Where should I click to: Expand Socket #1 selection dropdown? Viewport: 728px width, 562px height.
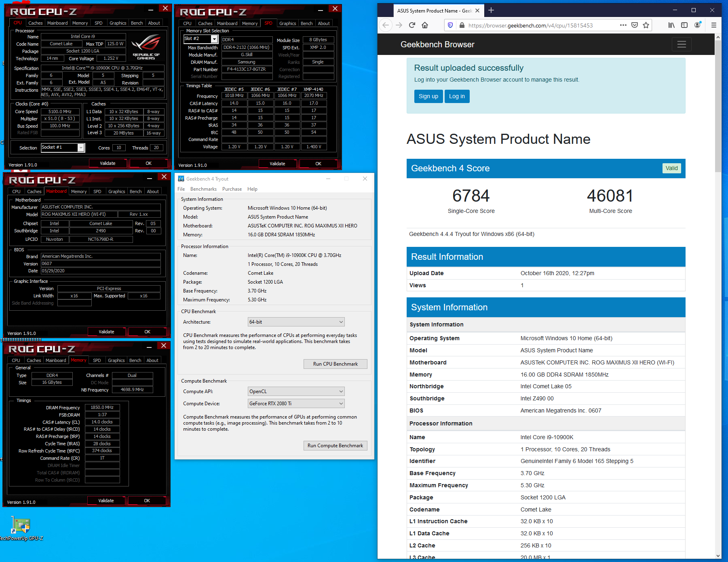(x=81, y=147)
